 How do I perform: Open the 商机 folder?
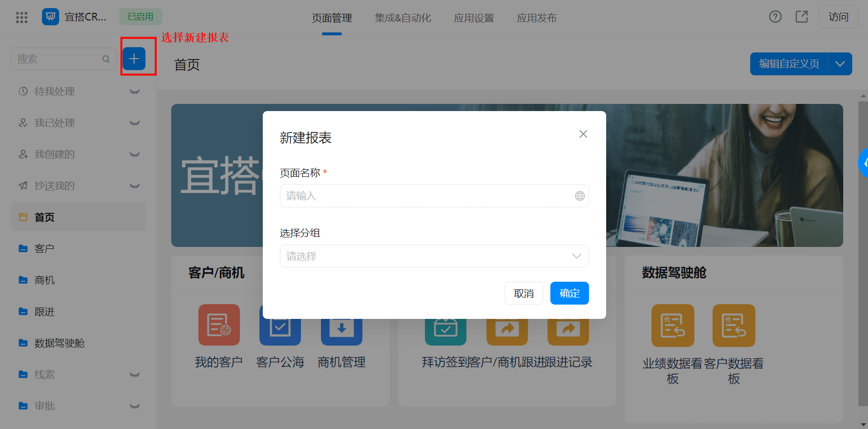point(78,280)
